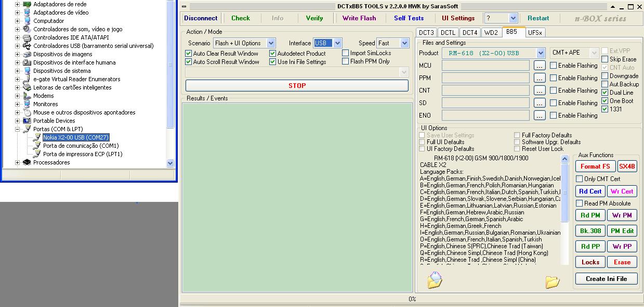Expand the Adaptadores de vídeo node
The image size is (644, 307).
coord(17,12)
